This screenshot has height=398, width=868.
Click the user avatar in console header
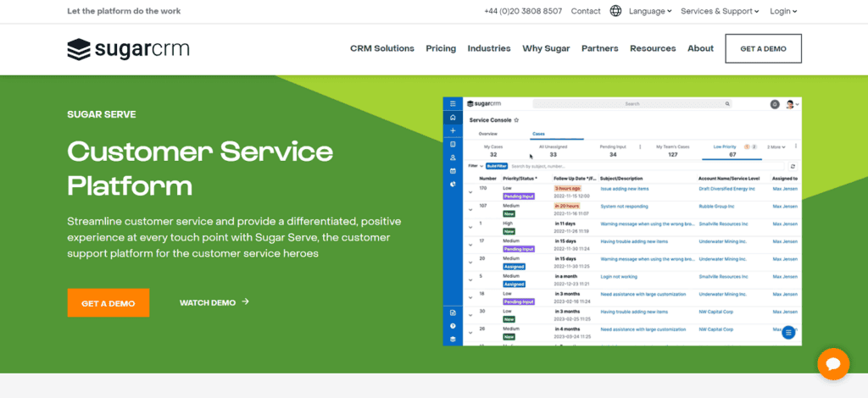(790, 104)
